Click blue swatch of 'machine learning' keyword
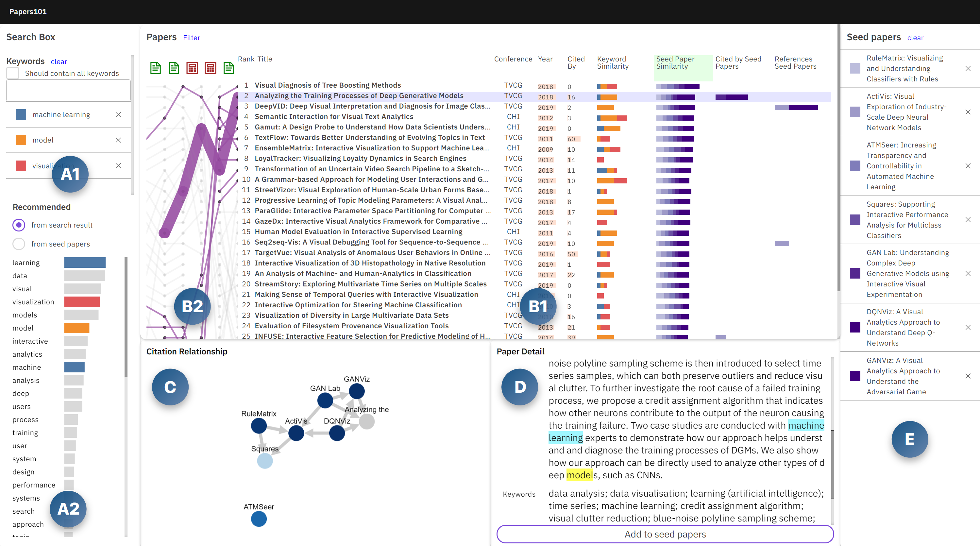This screenshot has width=980, height=546. coord(21,114)
